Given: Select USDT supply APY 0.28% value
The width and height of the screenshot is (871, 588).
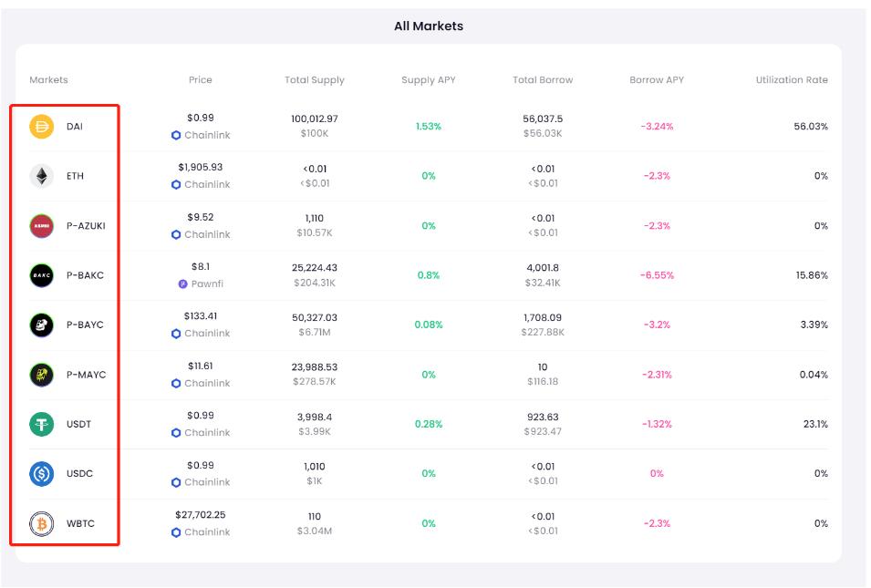Looking at the screenshot, I should [x=429, y=424].
